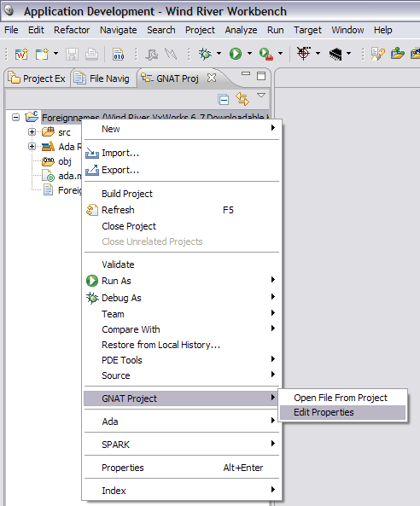Choose Properties in context menu

tap(182, 468)
